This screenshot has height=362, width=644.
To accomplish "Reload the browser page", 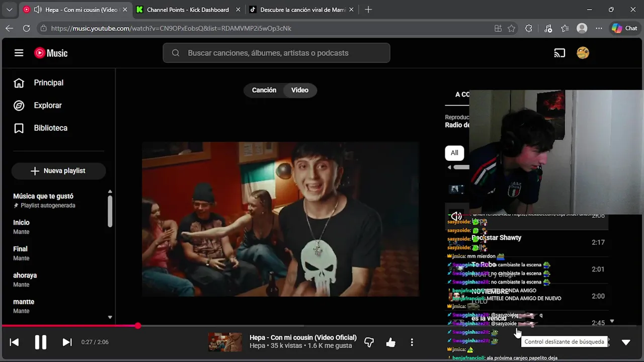I will [x=27, y=28].
